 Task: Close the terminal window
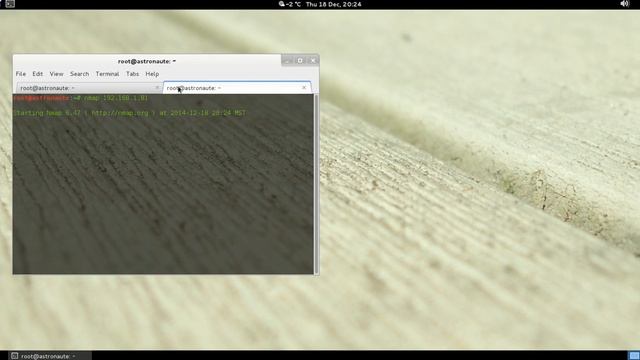313,60
